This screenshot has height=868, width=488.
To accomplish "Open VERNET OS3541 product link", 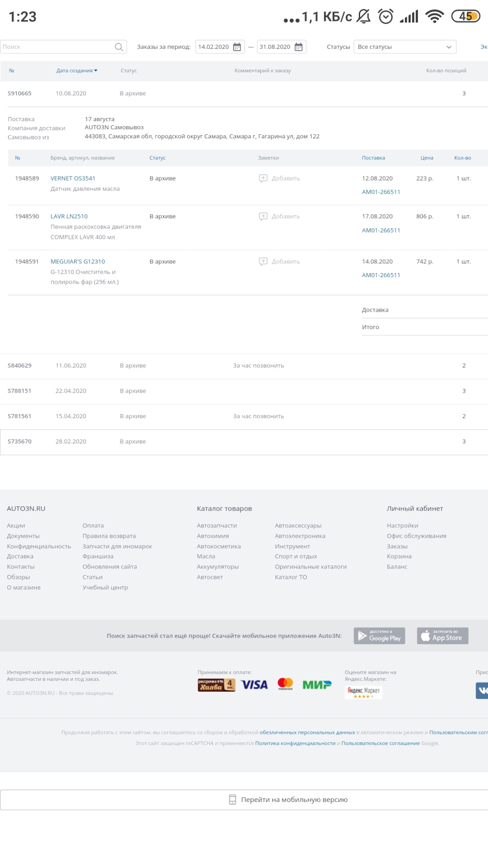I will click(73, 178).
